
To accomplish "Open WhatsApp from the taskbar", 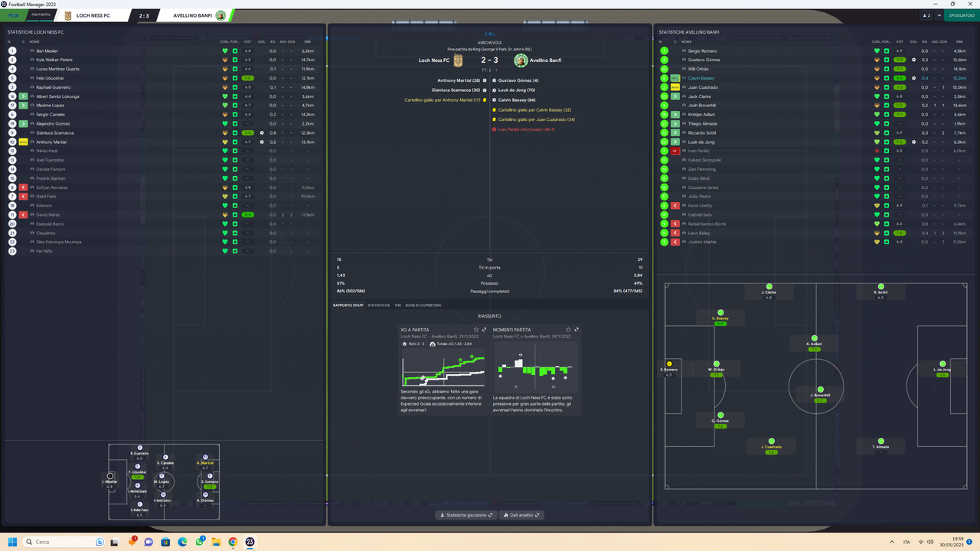I will tap(199, 542).
